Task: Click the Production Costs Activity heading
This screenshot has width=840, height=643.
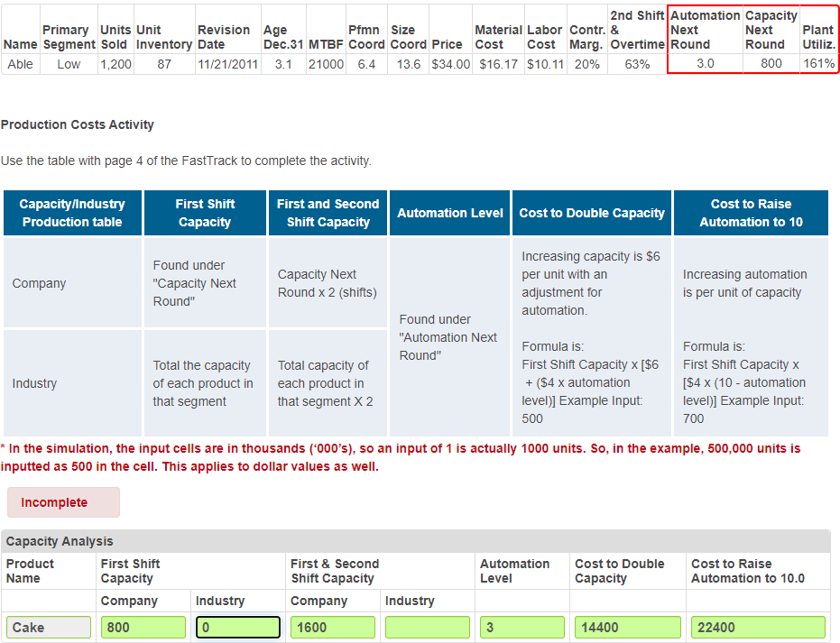Action: coord(78,124)
